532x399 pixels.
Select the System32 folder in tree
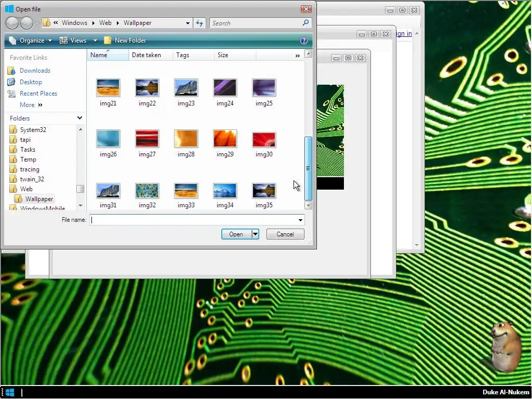click(29, 129)
